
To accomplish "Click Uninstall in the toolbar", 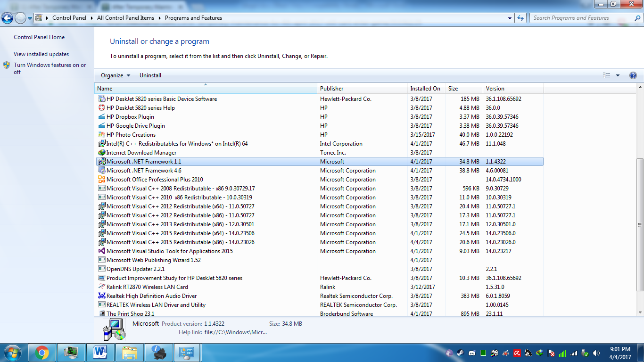I will (x=150, y=75).
